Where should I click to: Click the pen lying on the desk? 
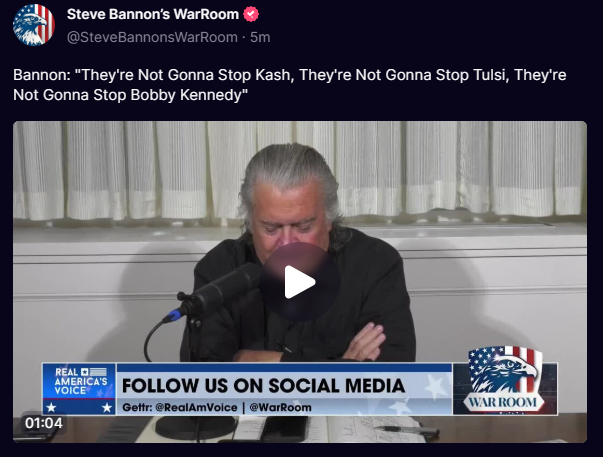coord(406,430)
